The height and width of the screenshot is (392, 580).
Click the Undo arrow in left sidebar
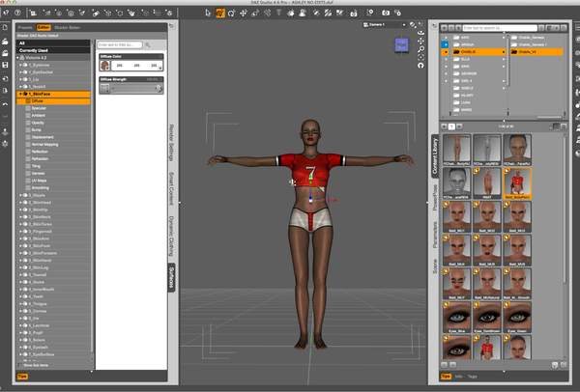[x=5, y=105]
